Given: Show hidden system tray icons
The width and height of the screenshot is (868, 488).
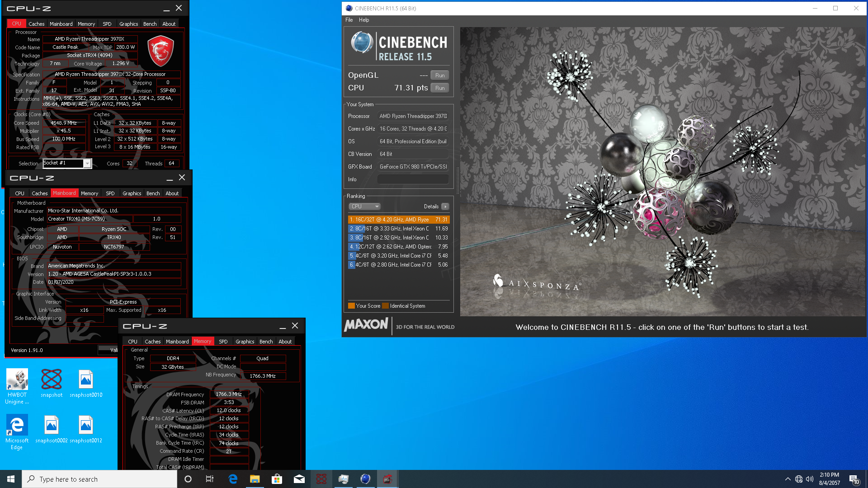Looking at the screenshot, I should coord(788,479).
